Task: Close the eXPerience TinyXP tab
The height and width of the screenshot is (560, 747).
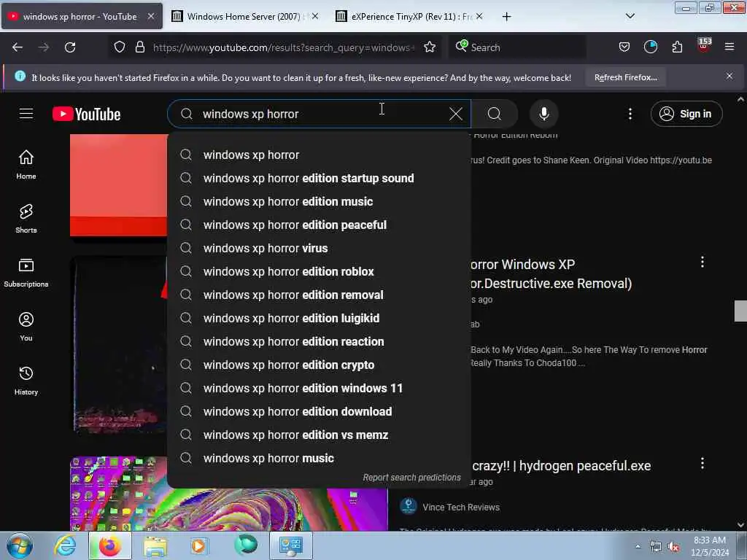Action: point(479,16)
